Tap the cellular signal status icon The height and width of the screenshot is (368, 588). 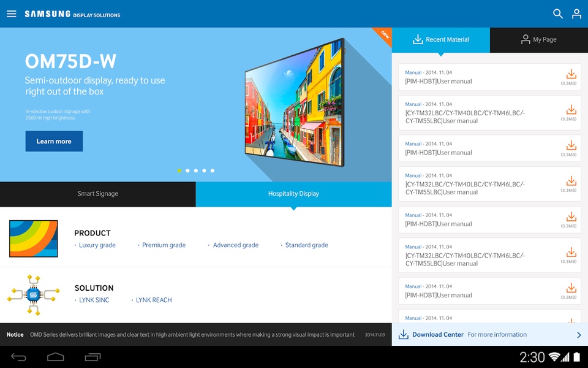(x=565, y=357)
